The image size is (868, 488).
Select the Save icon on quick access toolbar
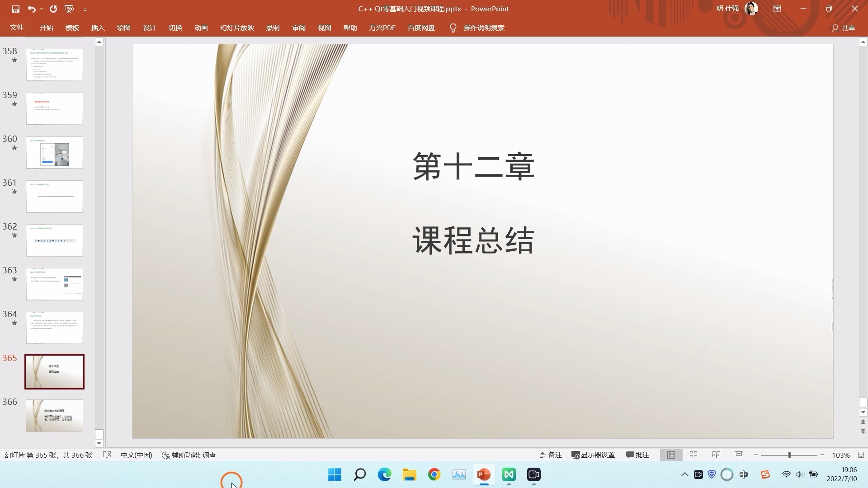pyautogui.click(x=17, y=9)
